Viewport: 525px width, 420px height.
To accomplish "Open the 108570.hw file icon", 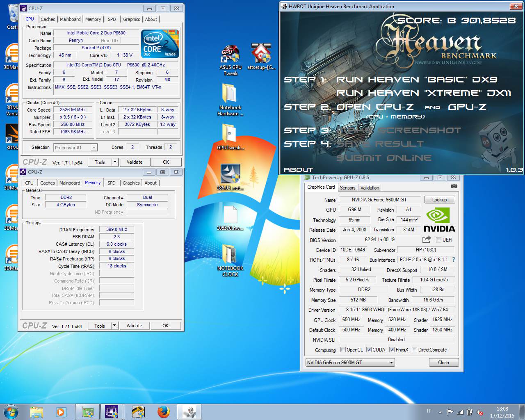I will 230,218.
